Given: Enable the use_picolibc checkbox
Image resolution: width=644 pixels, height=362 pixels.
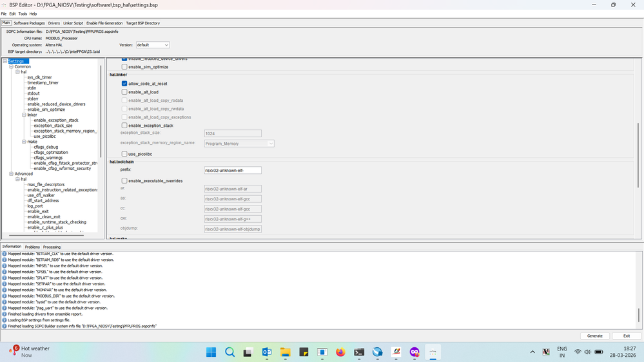Looking at the screenshot, I should 124,154.
